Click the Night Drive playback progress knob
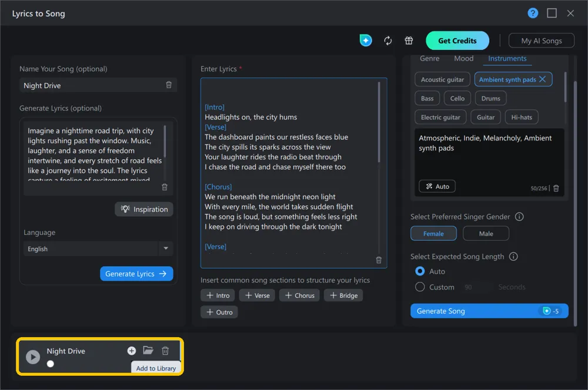This screenshot has width=588, height=390. tap(50, 364)
